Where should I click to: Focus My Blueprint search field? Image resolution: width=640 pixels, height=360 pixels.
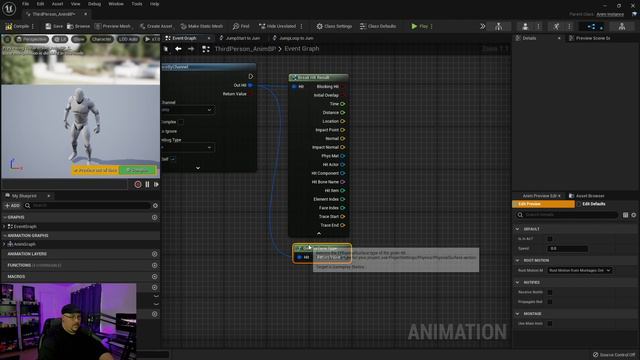[x=87, y=206]
